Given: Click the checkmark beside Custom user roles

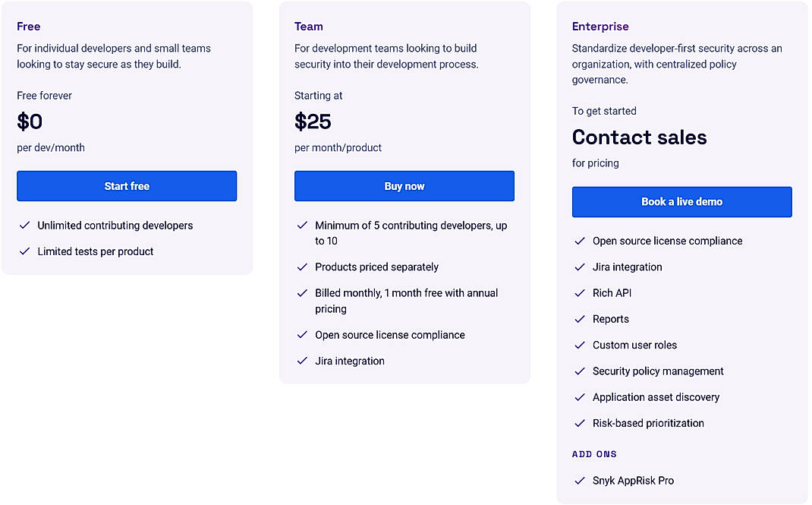Looking at the screenshot, I should (579, 345).
